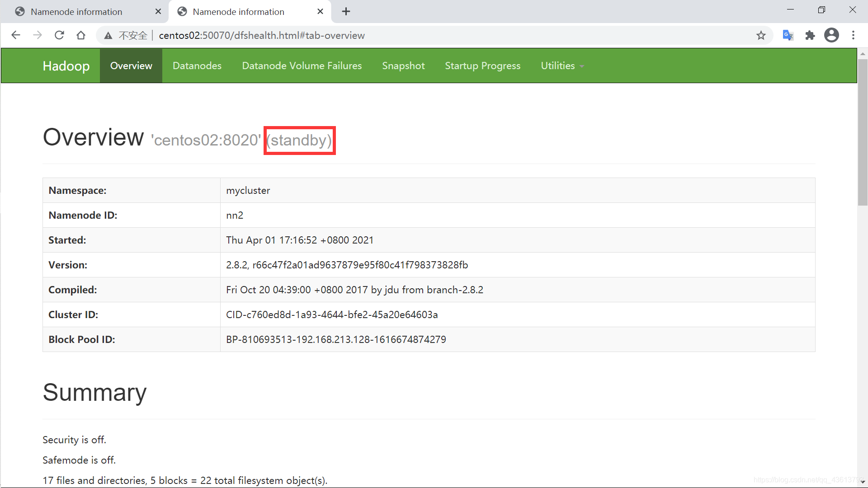This screenshot has width=868, height=488.
Task: Select the Overview tab
Action: [131, 66]
